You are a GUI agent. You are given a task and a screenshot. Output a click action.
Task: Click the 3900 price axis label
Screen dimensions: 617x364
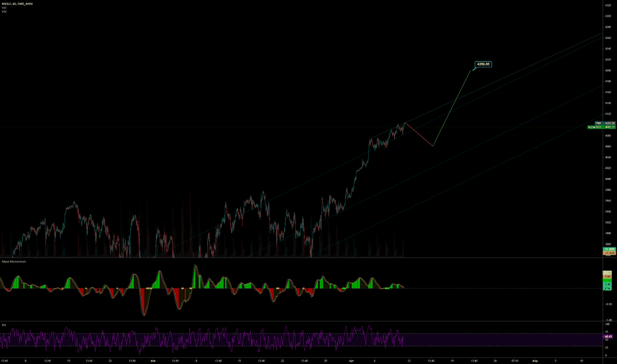(x=608, y=233)
